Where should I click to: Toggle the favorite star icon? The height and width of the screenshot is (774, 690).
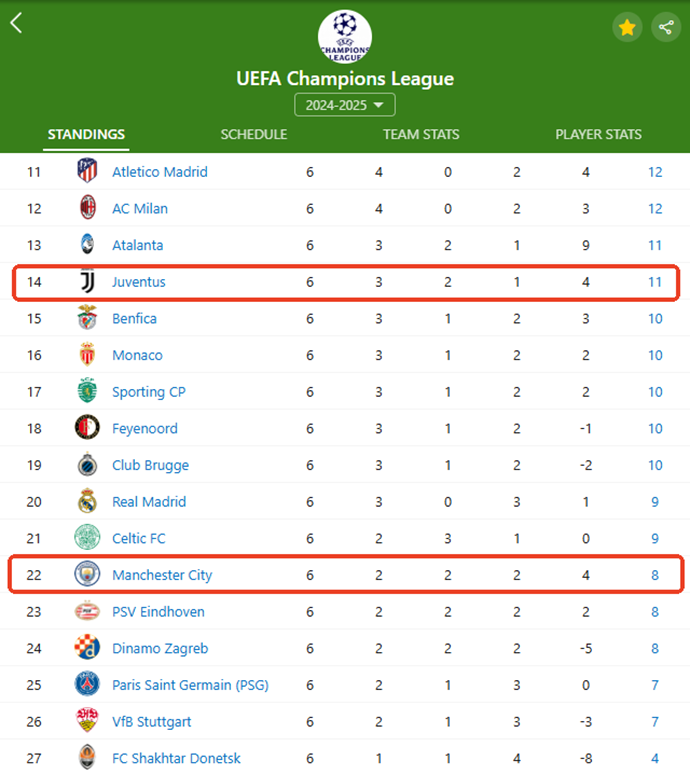627,27
